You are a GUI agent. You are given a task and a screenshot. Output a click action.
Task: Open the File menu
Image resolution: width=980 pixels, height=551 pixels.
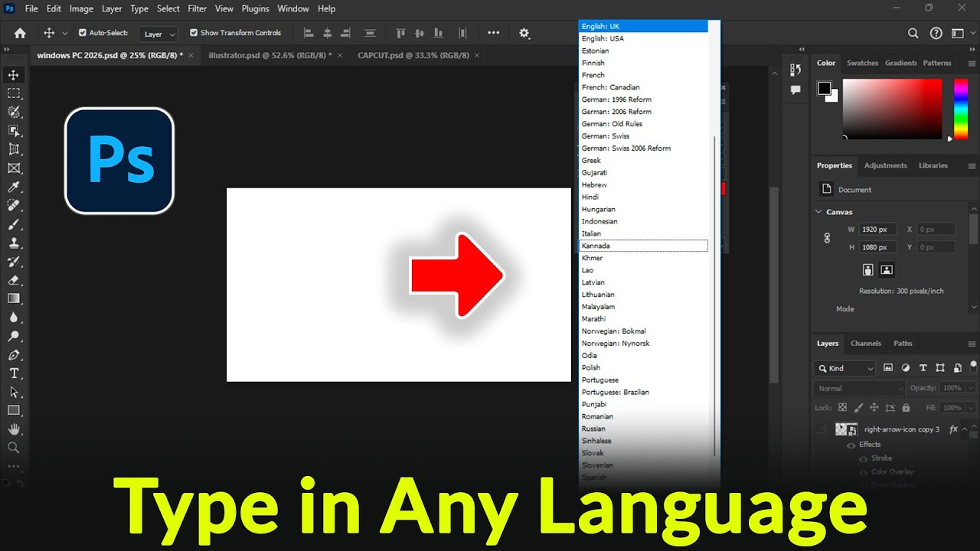coord(31,8)
